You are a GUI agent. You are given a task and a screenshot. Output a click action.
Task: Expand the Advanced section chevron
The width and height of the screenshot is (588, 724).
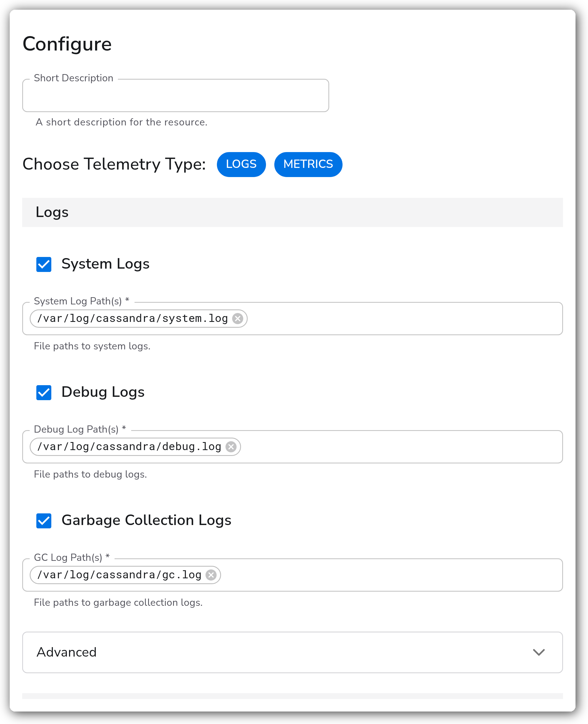(x=539, y=652)
